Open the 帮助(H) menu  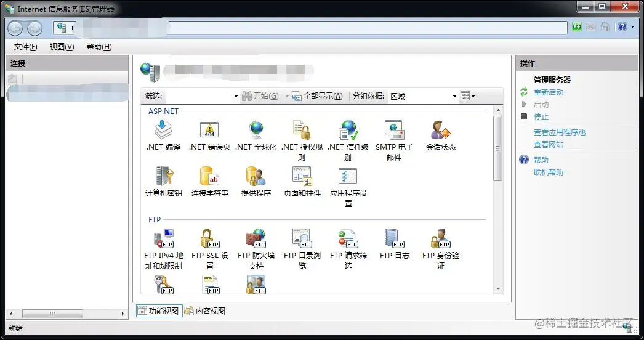(99, 47)
